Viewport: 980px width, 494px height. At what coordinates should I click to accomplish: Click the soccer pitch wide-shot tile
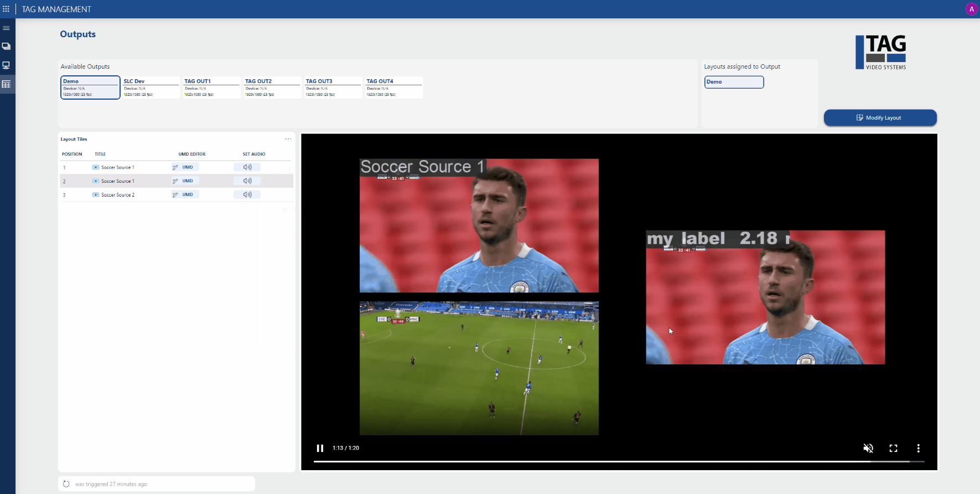click(x=479, y=368)
